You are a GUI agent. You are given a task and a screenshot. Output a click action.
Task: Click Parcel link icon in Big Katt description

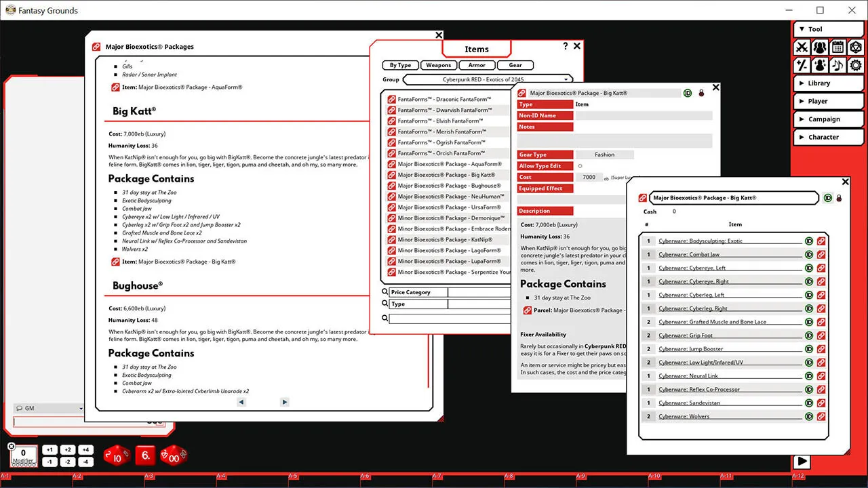pos(528,310)
